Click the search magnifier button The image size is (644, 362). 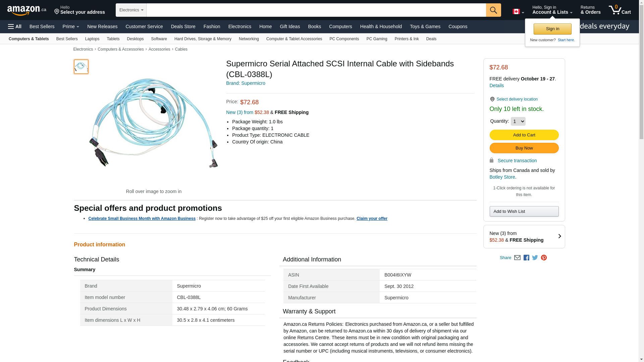click(493, 10)
